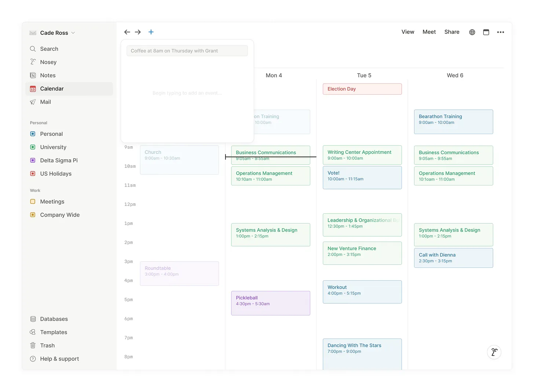The height and width of the screenshot is (392, 534).
Task: Toggle the Delta Sigma Pi calendar
Action: (33, 160)
